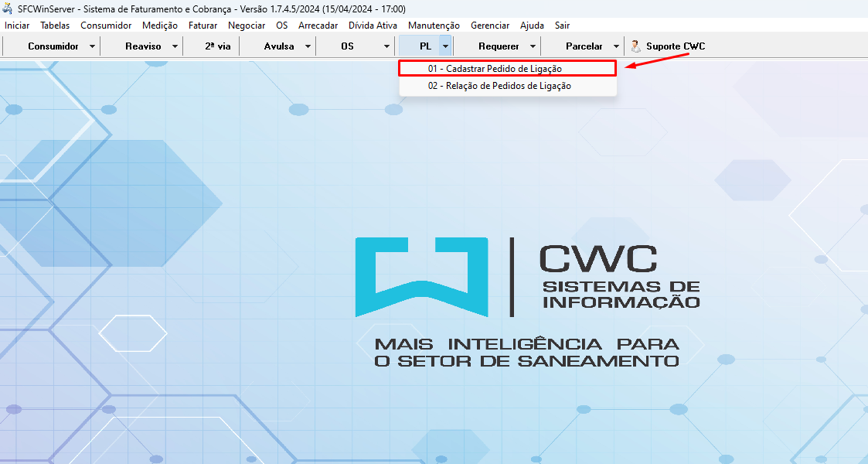Expand the Requerer dropdown arrow

pos(533,46)
